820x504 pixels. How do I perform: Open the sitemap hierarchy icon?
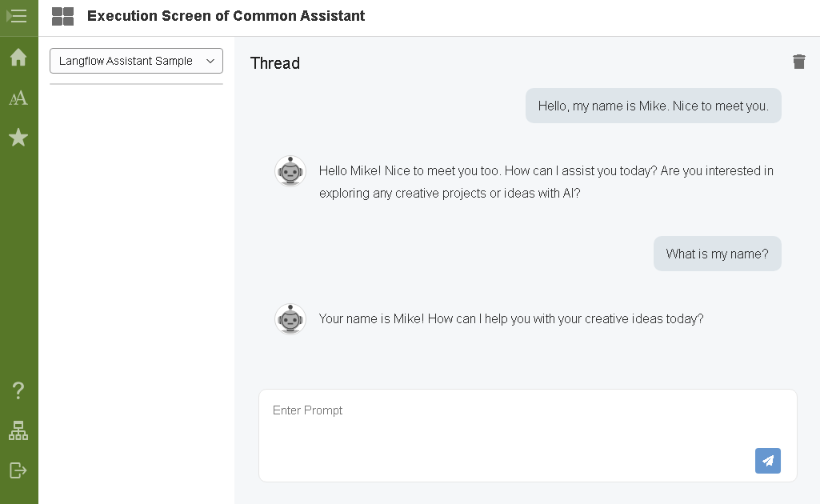pos(18,430)
